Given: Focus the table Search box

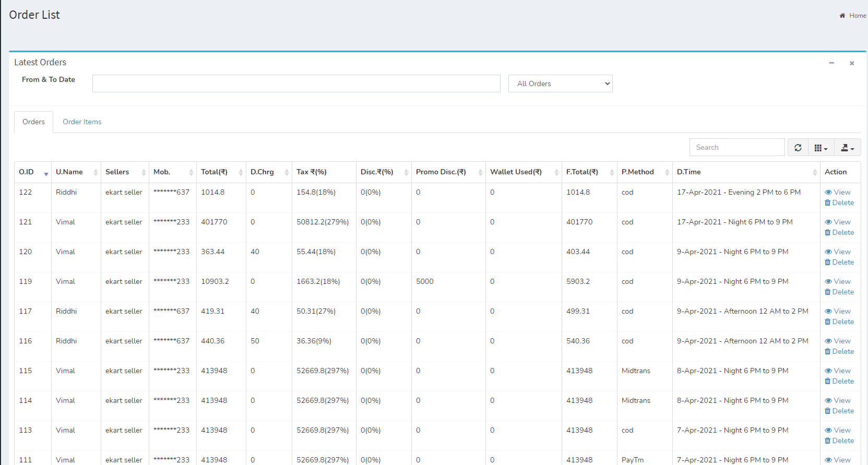Looking at the screenshot, I should tap(737, 147).
